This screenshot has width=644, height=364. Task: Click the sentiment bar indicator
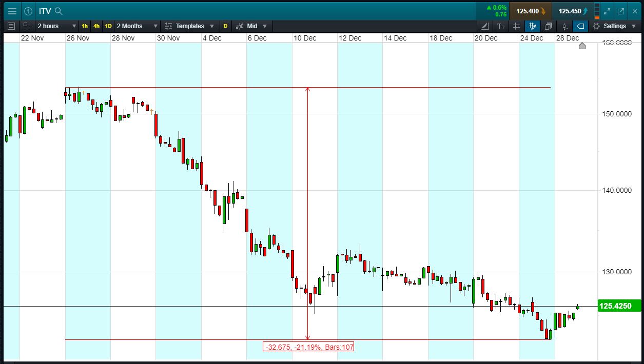pos(596,11)
